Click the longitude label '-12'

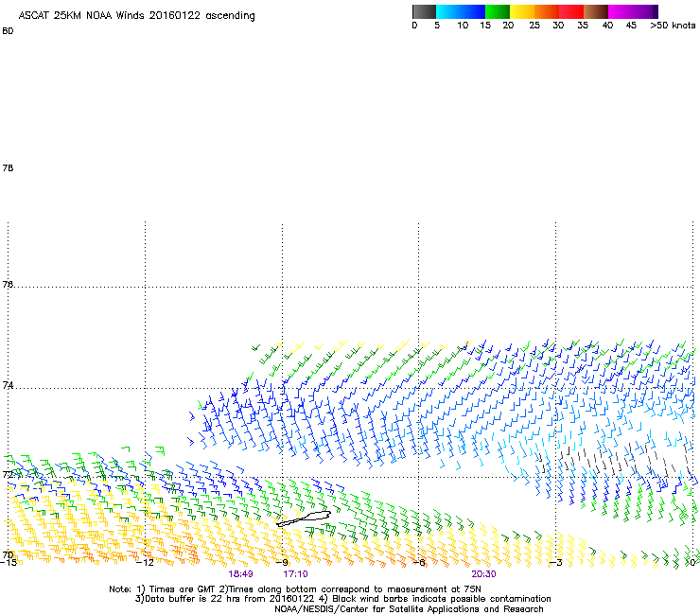pyautogui.click(x=145, y=563)
